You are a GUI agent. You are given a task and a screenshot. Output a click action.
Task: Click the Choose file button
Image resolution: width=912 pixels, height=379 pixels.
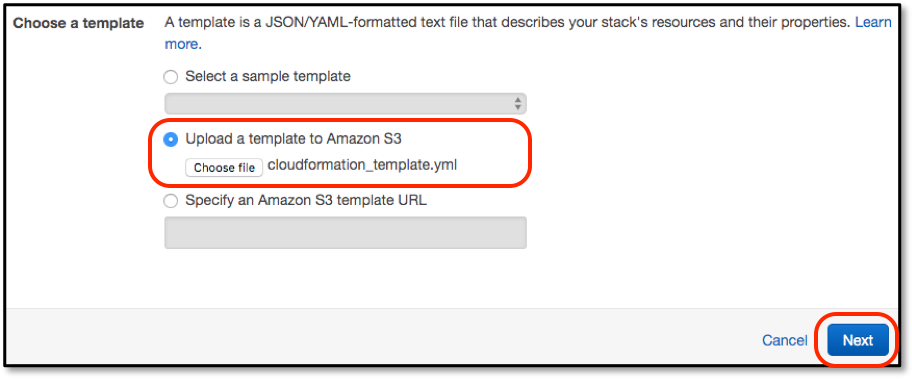pyautogui.click(x=224, y=167)
